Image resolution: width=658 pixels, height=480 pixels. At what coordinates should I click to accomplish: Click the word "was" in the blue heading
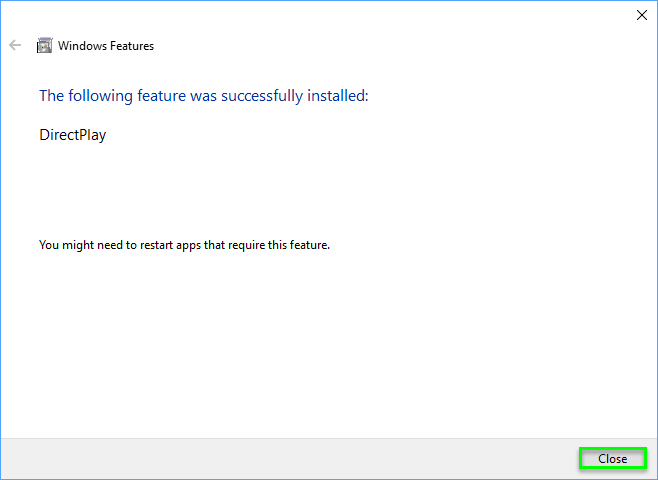pos(204,97)
